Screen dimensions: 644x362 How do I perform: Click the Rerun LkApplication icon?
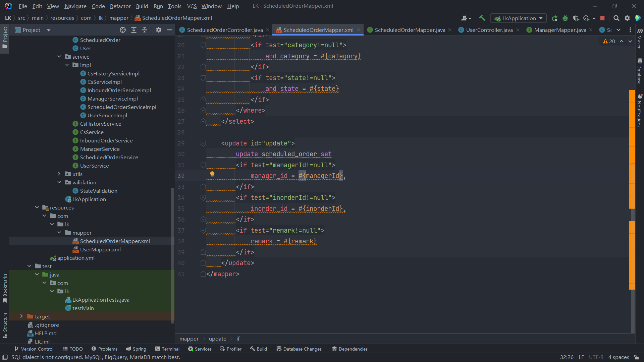[x=554, y=18]
